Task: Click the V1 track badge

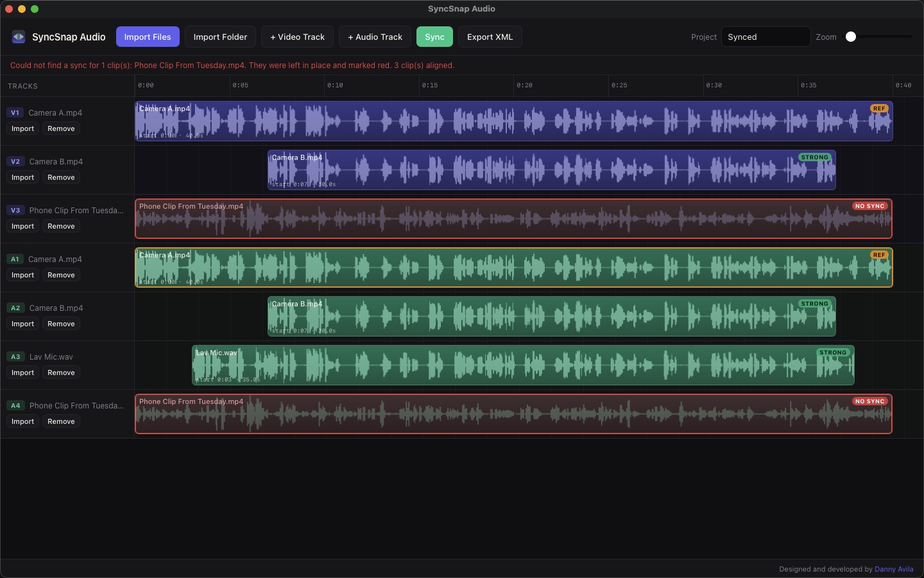Action: point(15,113)
